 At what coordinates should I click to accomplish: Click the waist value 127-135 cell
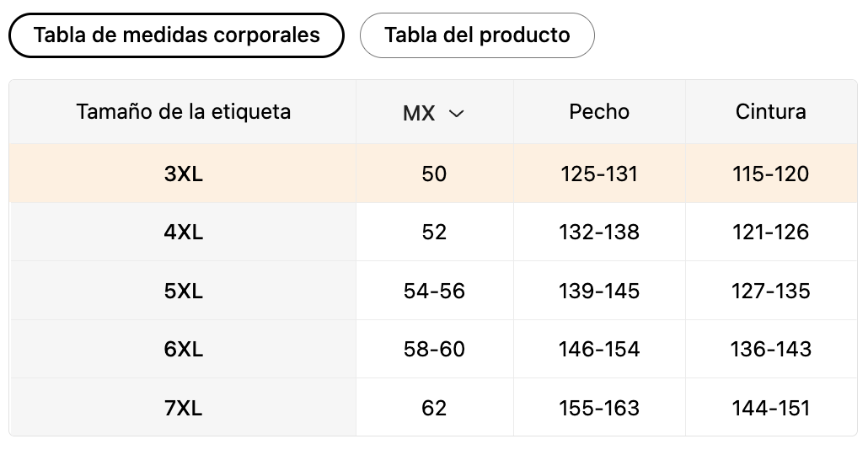pos(770,291)
